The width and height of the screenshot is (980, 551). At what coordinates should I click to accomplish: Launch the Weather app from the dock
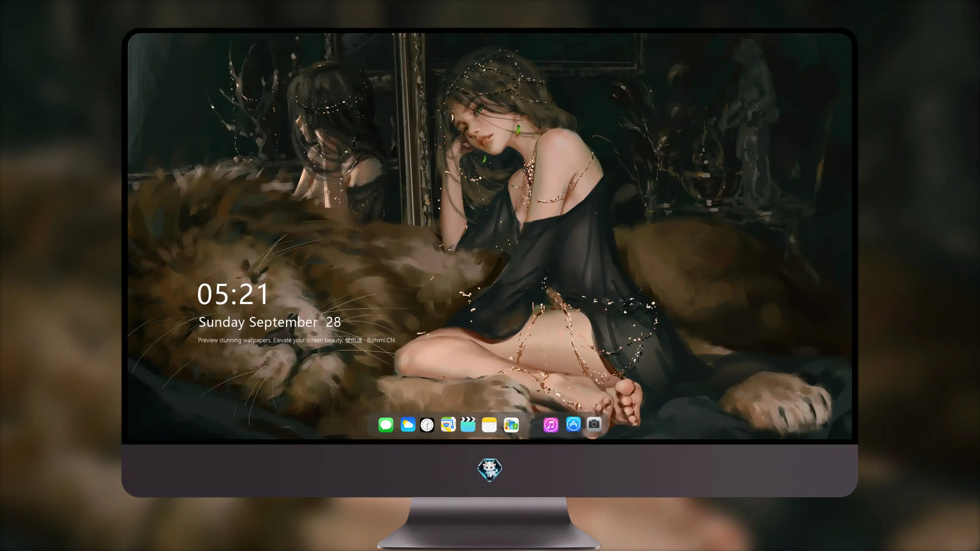point(408,424)
